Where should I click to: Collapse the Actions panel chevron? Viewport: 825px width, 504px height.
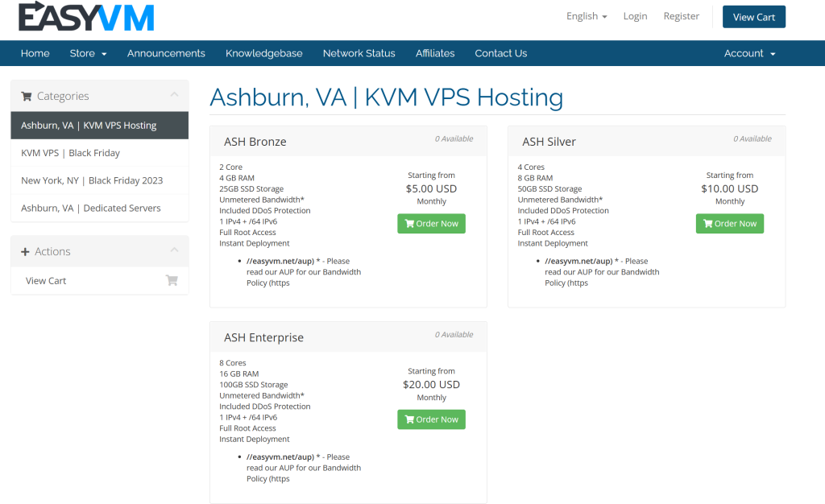click(174, 250)
